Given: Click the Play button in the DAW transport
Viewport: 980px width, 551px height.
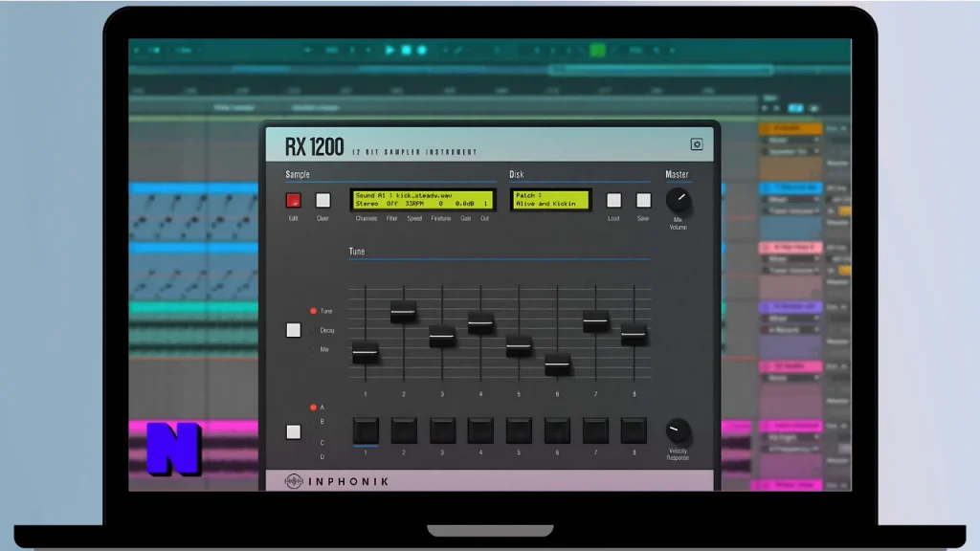Looking at the screenshot, I should click(x=390, y=50).
